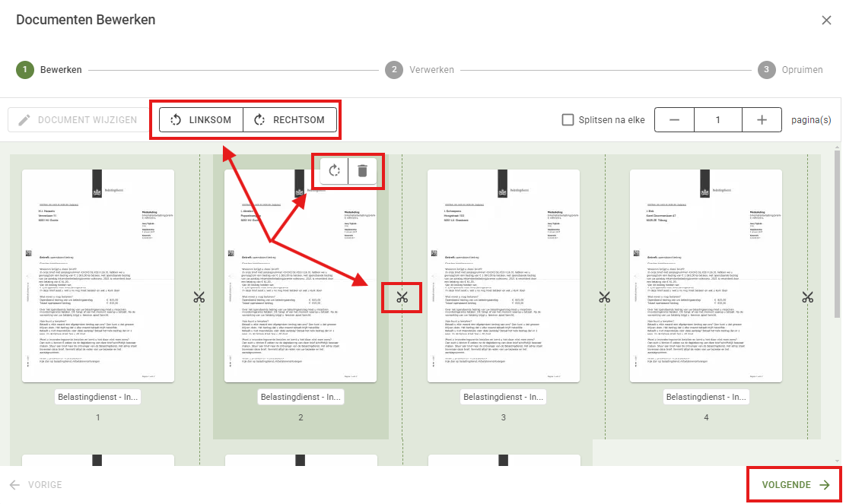Screen dimensions: 846x504
Task: Increase page count with plus button
Action: tap(762, 120)
